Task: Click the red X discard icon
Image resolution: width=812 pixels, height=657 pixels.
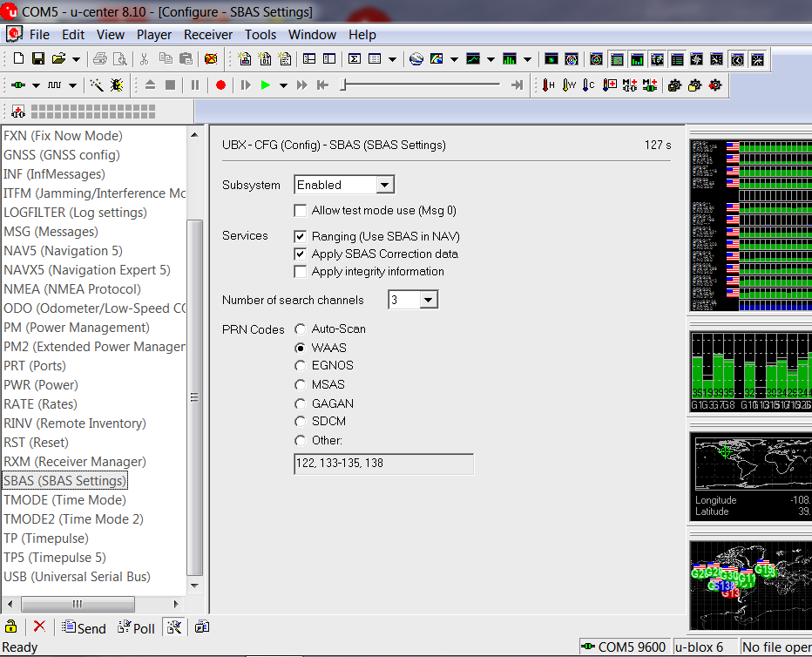Action: point(39,627)
